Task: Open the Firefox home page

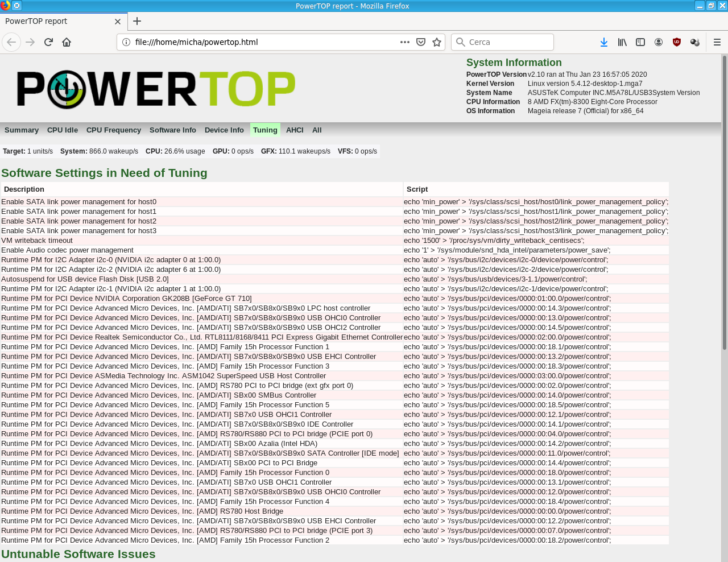Action: 67,42
